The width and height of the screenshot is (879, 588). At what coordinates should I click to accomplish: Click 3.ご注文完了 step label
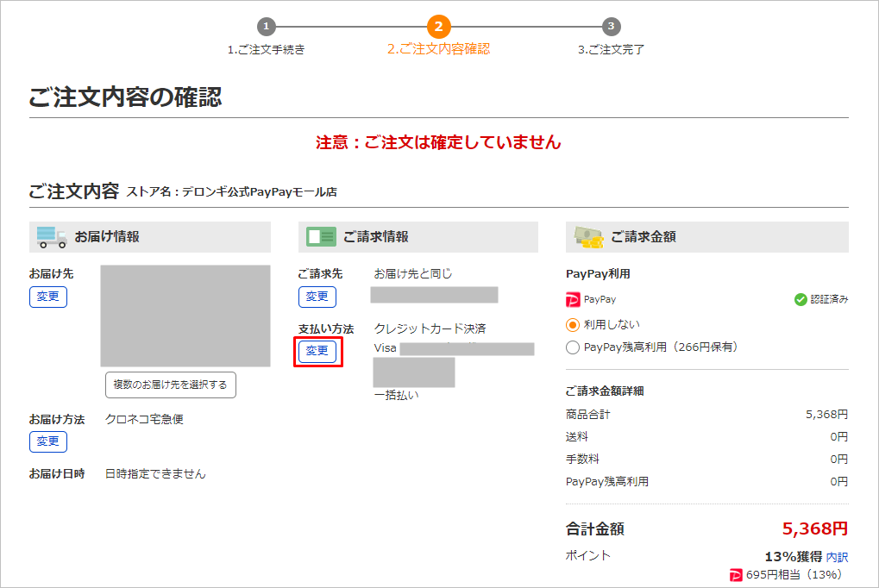click(x=611, y=50)
